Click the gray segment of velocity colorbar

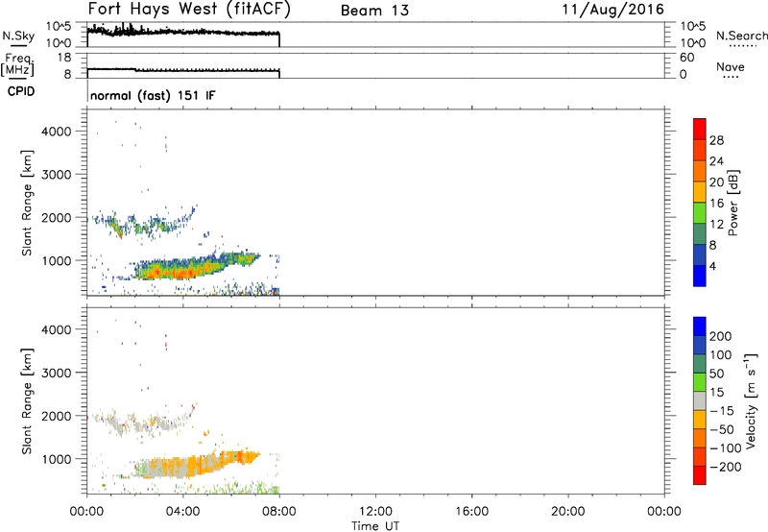[700, 400]
